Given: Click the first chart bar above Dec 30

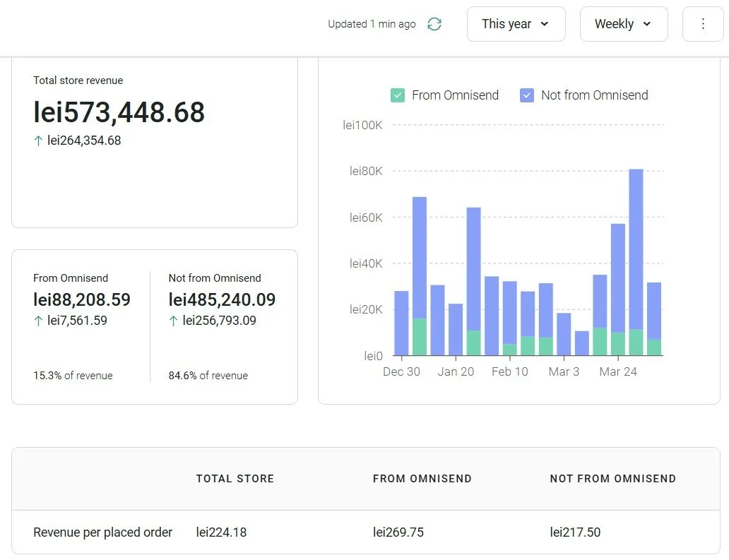Looking at the screenshot, I should 401,323.
